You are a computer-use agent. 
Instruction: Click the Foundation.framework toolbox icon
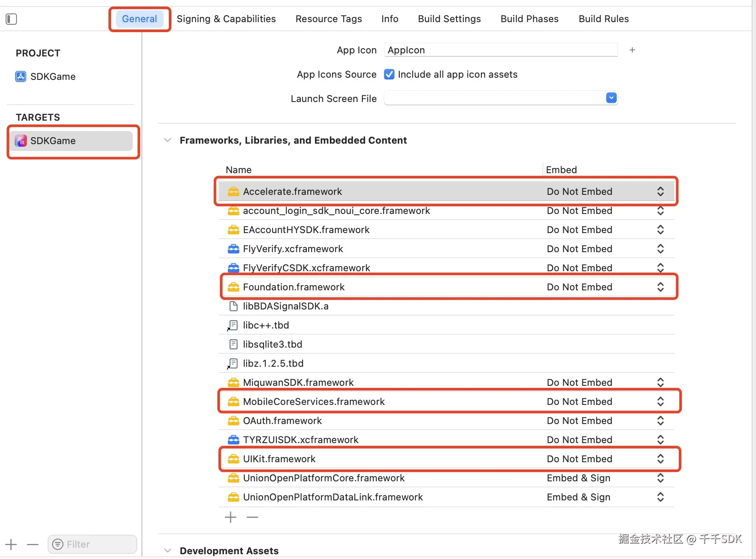point(233,287)
